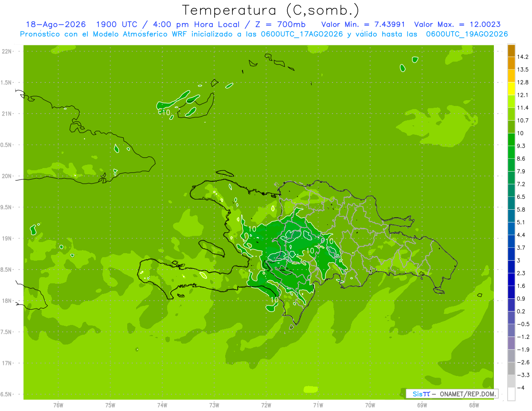The height and width of the screenshot is (411, 532).
Task: Select the date "18-Ago-2026" in the header
Action: pos(55,24)
